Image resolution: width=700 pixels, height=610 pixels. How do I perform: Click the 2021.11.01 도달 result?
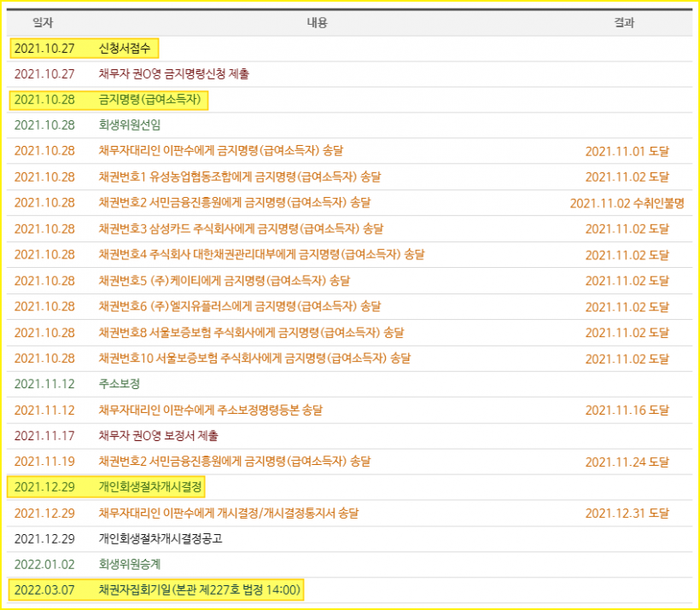pos(627,152)
